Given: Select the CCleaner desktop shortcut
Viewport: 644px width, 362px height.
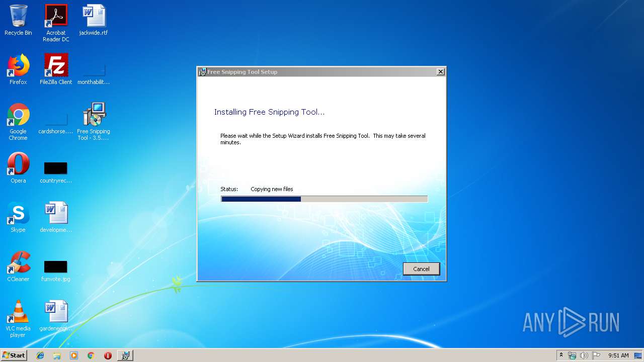Looking at the screenshot, I should coord(18,267).
